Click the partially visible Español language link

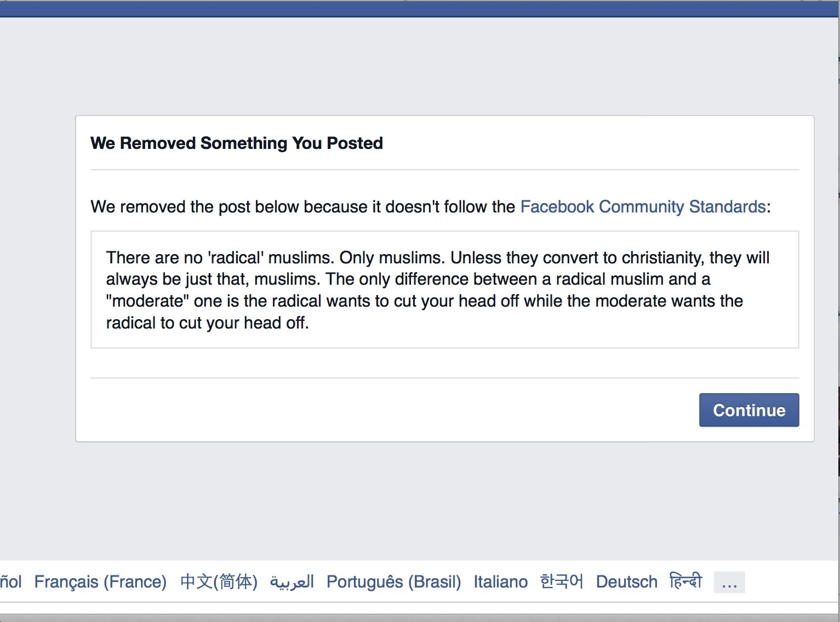coord(10,581)
